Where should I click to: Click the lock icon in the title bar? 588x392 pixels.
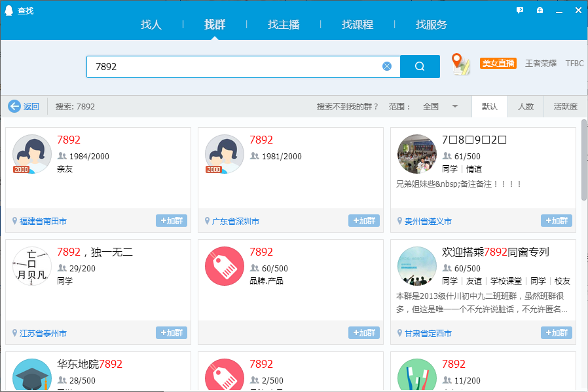(539, 10)
